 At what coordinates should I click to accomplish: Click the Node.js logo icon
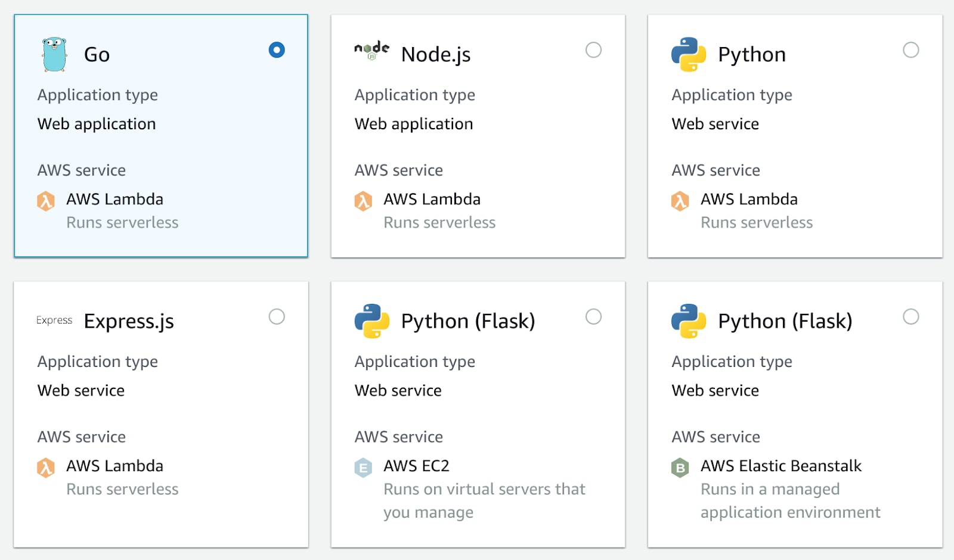pyautogui.click(x=371, y=51)
